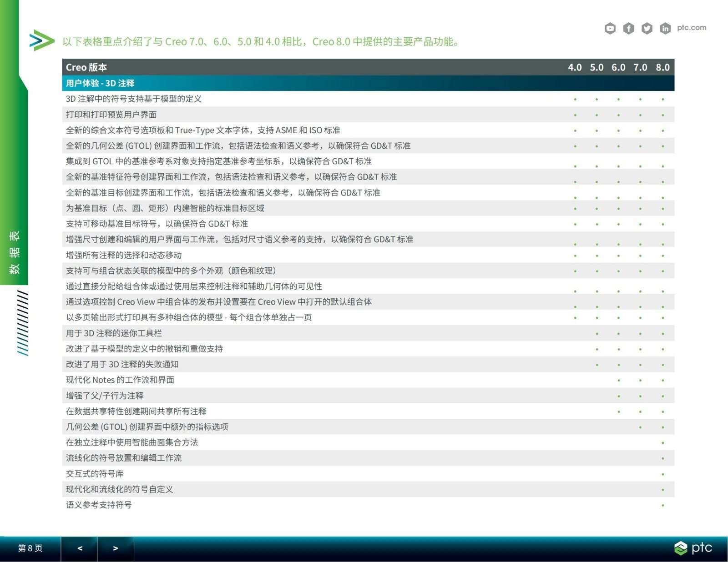The image size is (728, 562).
Task: Click the 第 8 页 page indicator
Action: (30, 548)
